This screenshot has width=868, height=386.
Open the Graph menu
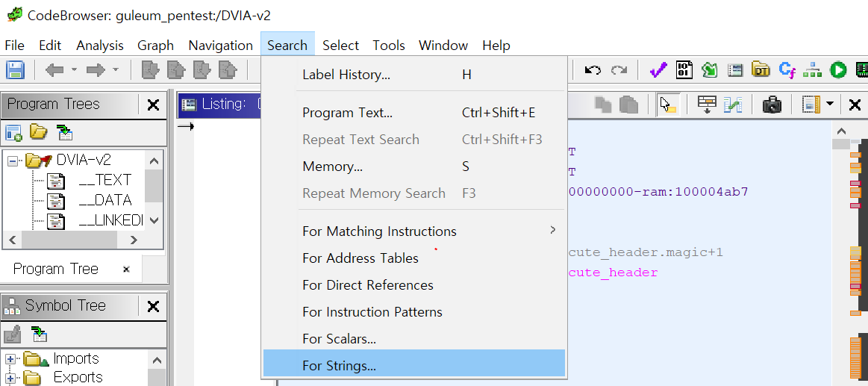[x=155, y=46]
